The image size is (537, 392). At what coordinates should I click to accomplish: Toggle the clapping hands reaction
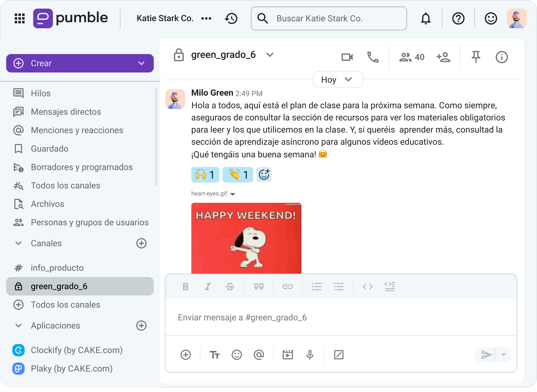(238, 175)
